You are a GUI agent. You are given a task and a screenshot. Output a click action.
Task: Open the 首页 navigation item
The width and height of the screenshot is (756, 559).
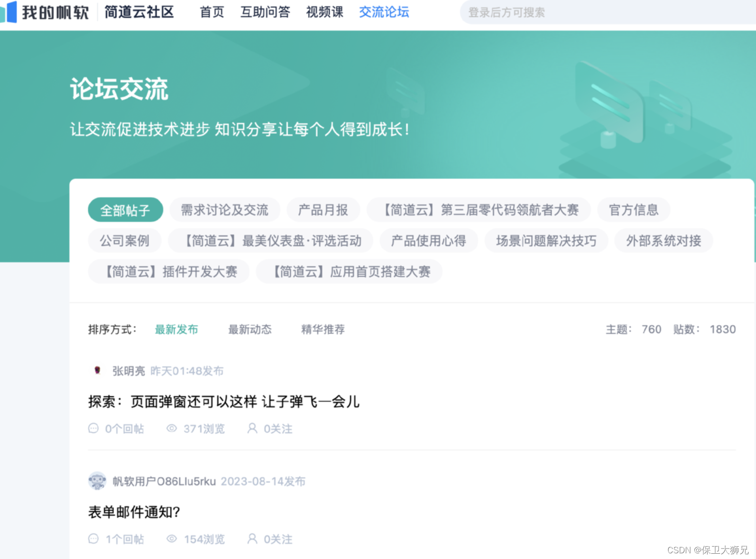pyautogui.click(x=212, y=12)
